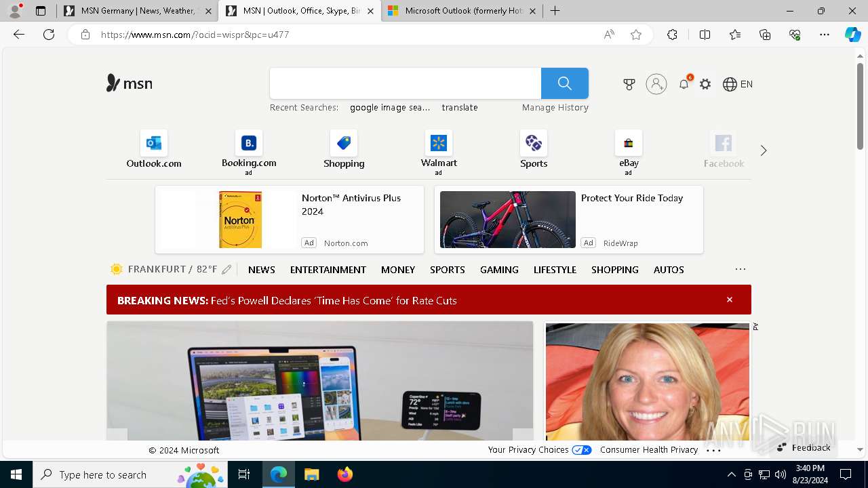Launch Firefox from taskbar
The height and width of the screenshot is (488, 868).
pyautogui.click(x=345, y=474)
